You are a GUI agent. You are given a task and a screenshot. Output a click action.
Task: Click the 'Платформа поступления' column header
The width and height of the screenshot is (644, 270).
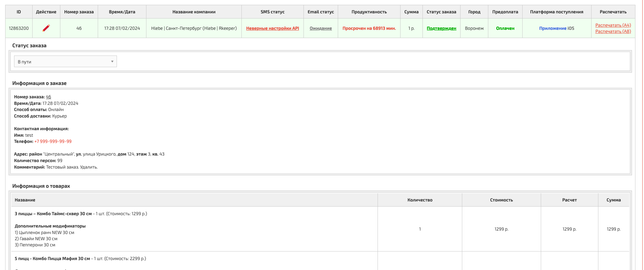tap(556, 12)
